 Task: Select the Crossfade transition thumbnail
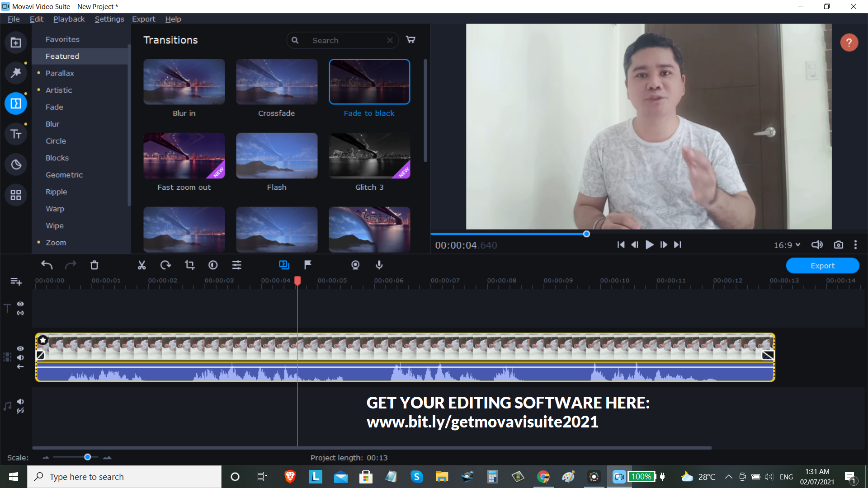[277, 82]
